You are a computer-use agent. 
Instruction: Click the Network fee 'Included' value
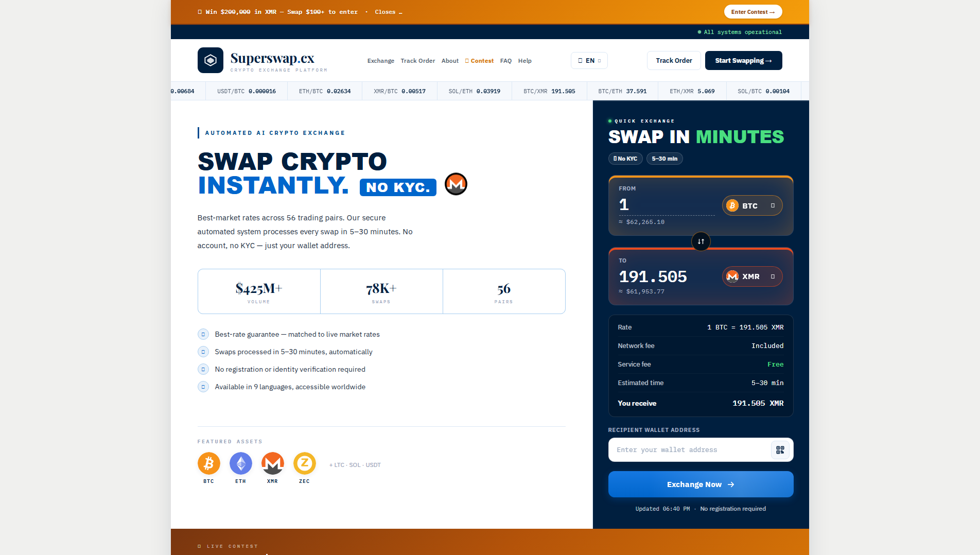click(x=767, y=346)
